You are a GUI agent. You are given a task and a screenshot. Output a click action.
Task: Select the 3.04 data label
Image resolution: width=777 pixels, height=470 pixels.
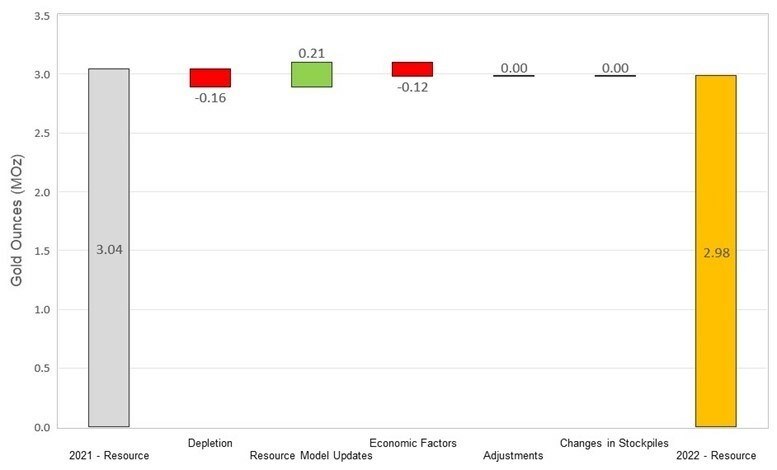108,248
